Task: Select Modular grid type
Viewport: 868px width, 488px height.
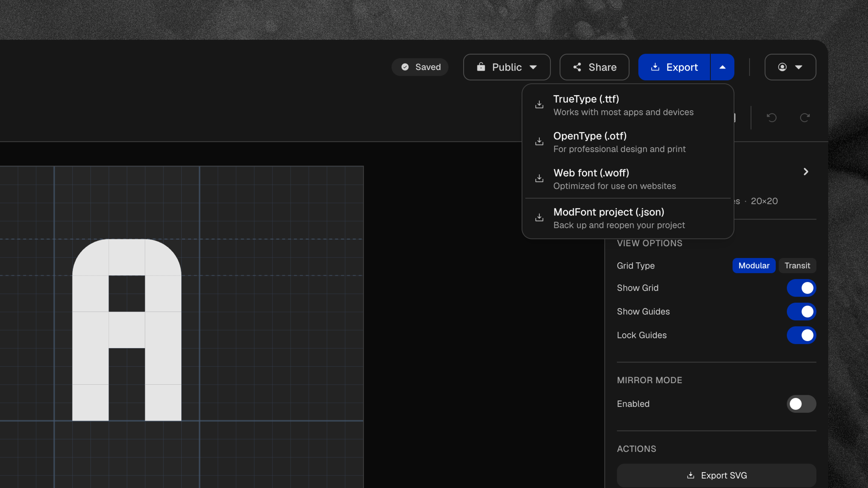Action: (x=754, y=265)
